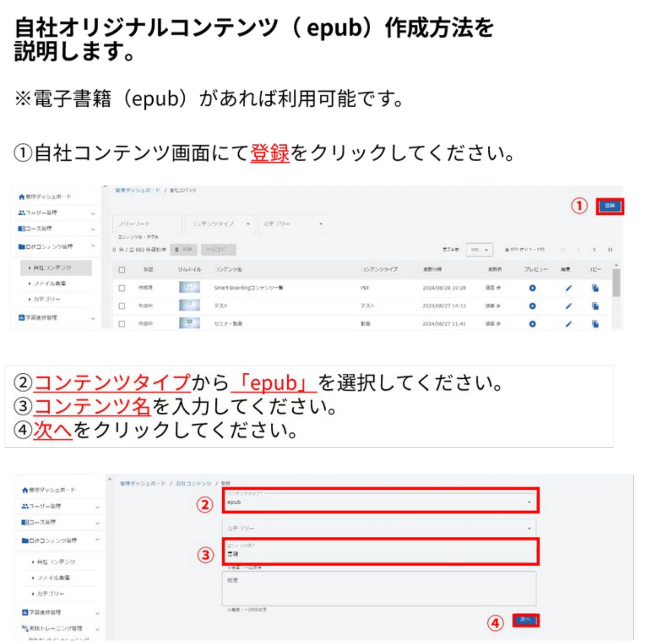Click the フリーワード search field
Viewport: 670px width, 644px height.
(x=147, y=224)
